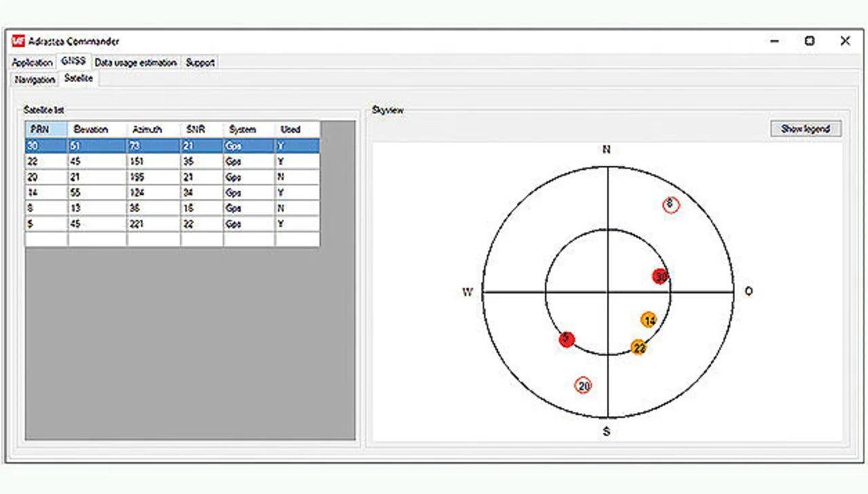Open the Application tab

33,62
